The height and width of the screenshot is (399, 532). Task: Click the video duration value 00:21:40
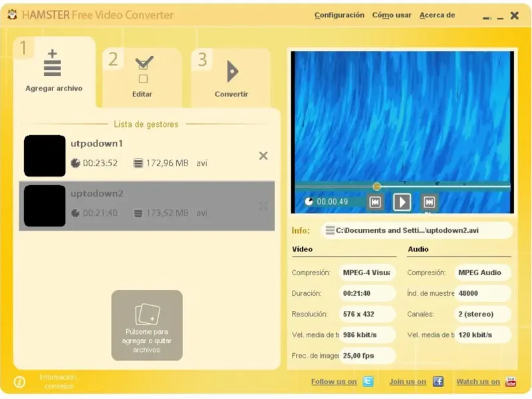coord(367,293)
